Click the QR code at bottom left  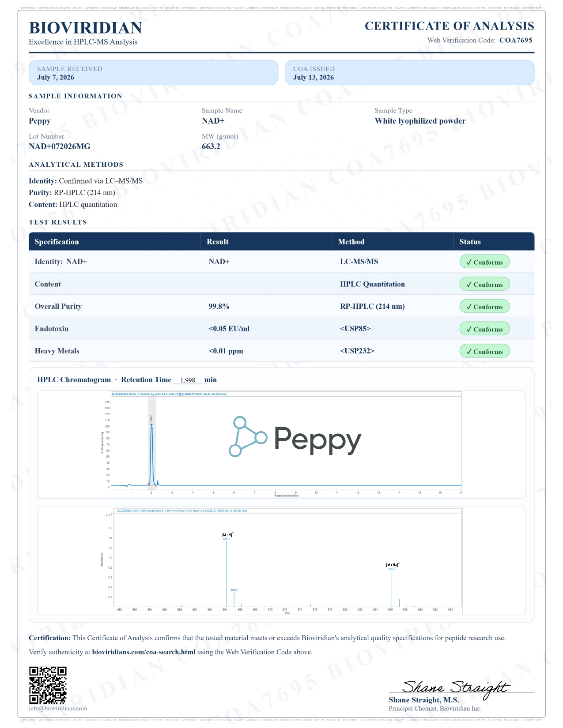click(48, 685)
